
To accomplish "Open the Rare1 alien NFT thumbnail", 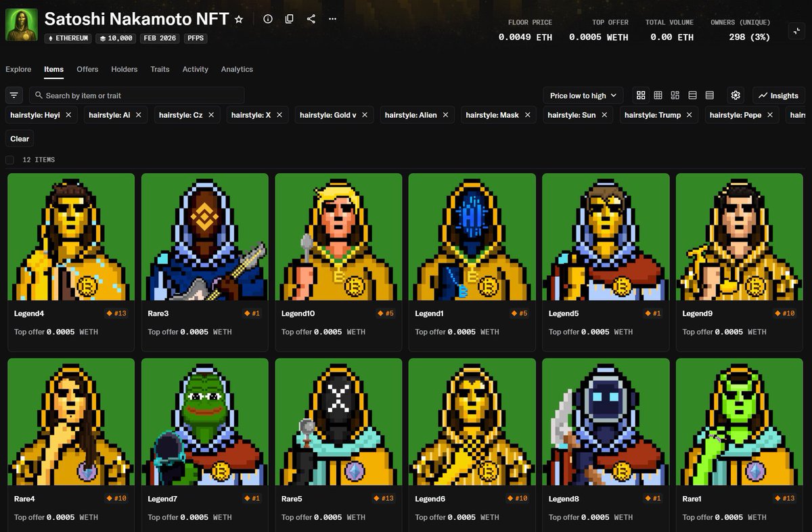I will coord(740,422).
